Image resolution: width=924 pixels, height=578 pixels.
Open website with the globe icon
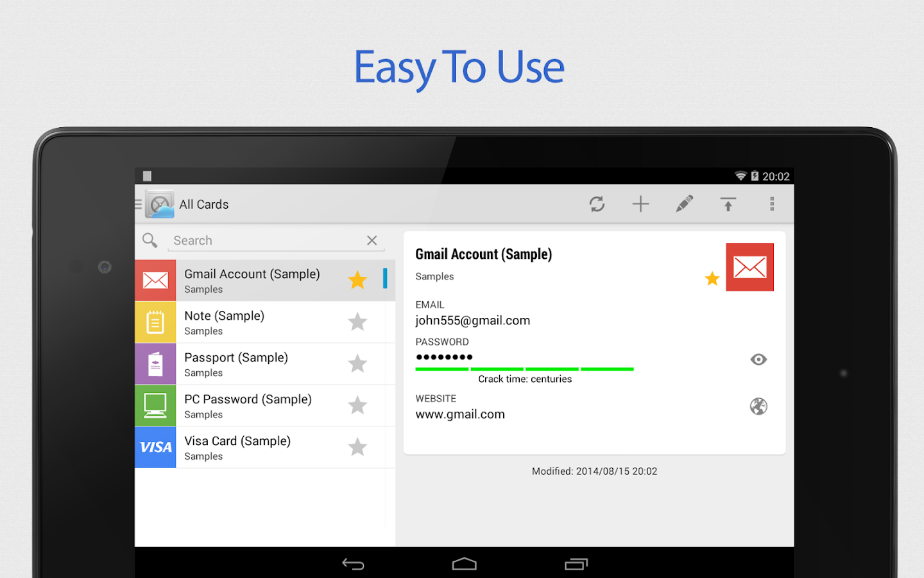pos(758,407)
